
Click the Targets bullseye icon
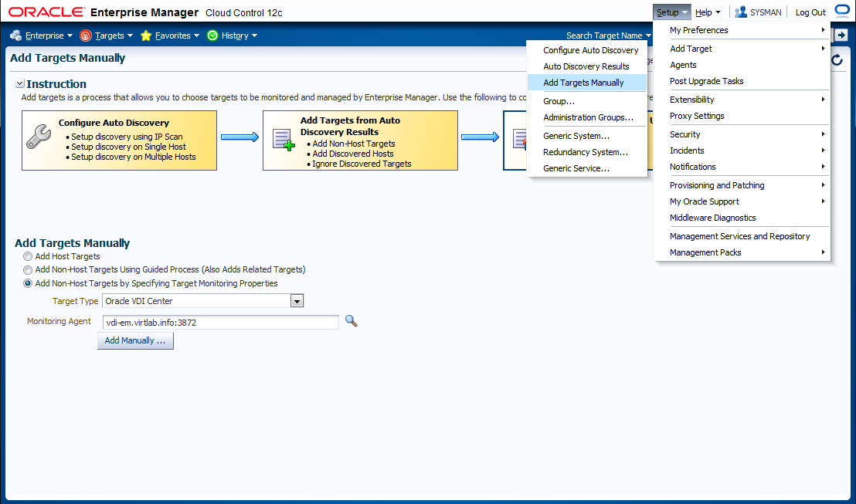[86, 36]
